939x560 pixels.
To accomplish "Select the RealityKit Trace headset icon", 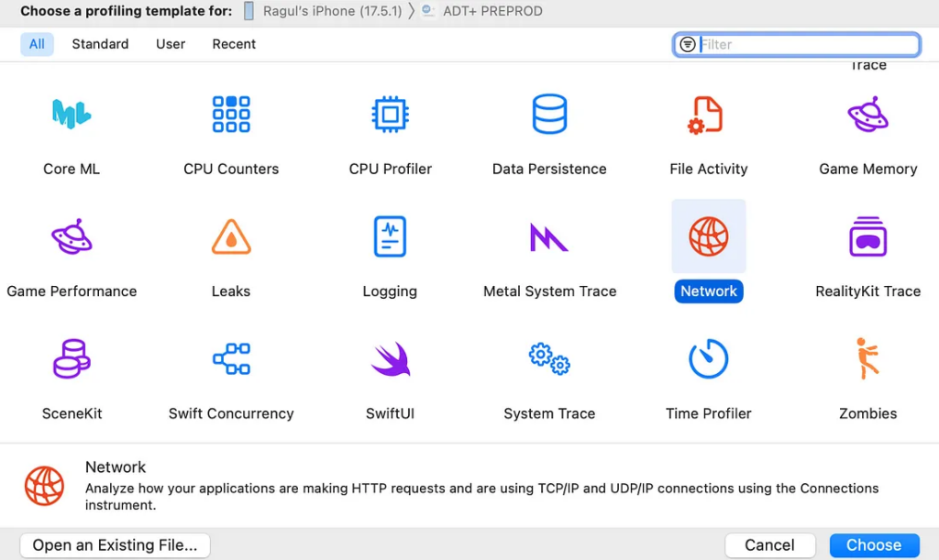I will (867, 236).
